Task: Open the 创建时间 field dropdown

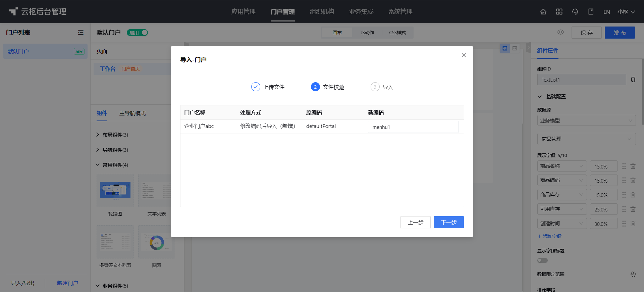Action: pyautogui.click(x=562, y=224)
